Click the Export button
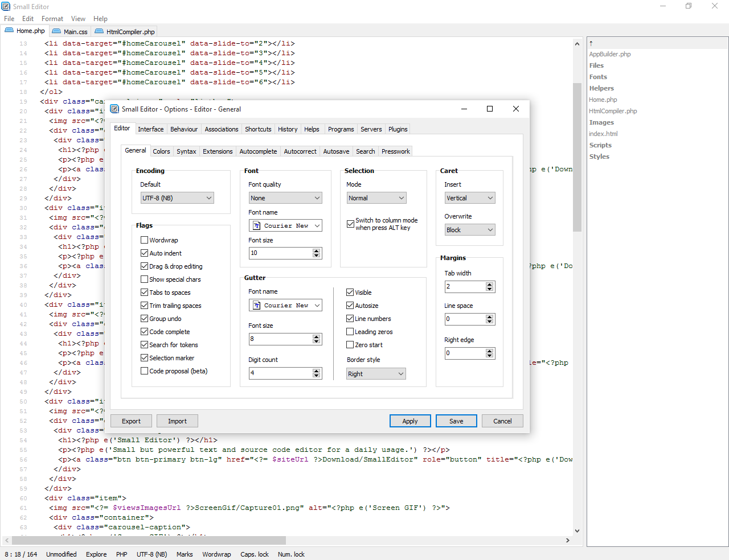 [x=131, y=421]
